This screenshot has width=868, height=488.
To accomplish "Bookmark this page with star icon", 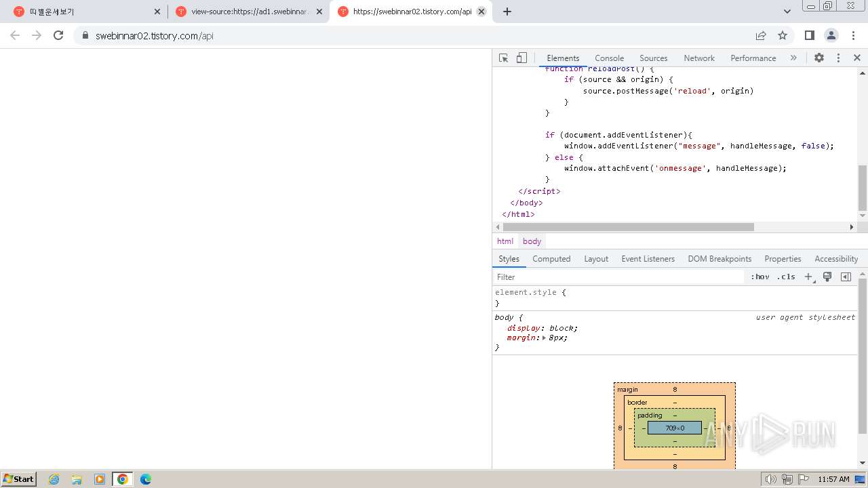I will pos(783,35).
